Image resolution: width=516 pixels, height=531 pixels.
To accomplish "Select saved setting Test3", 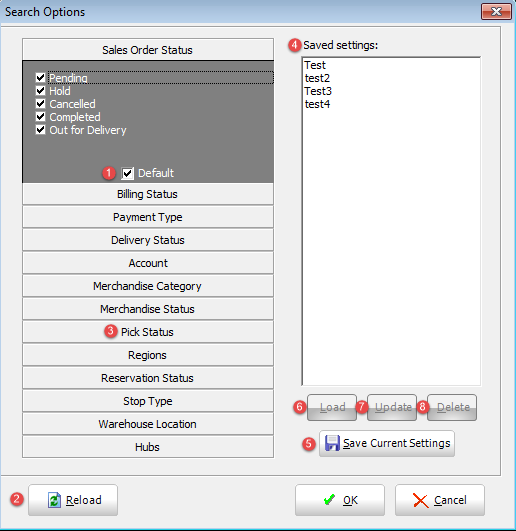I will 318,91.
